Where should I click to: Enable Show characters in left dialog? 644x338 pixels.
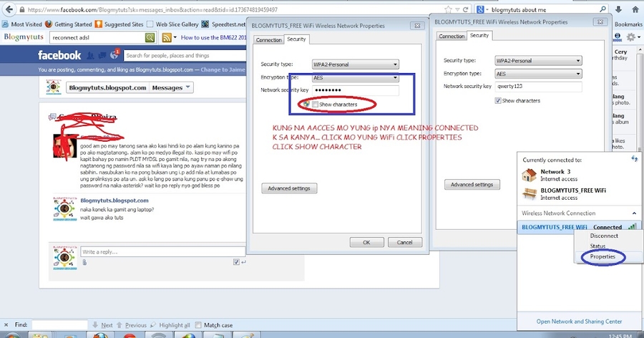click(316, 105)
